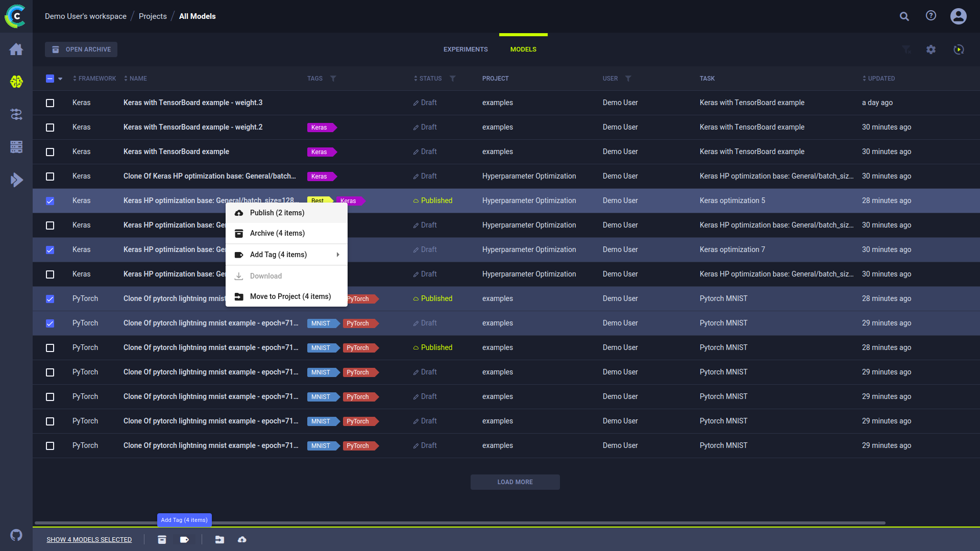Click the Load More button
Image resolution: width=980 pixels, height=551 pixels.
515,482
